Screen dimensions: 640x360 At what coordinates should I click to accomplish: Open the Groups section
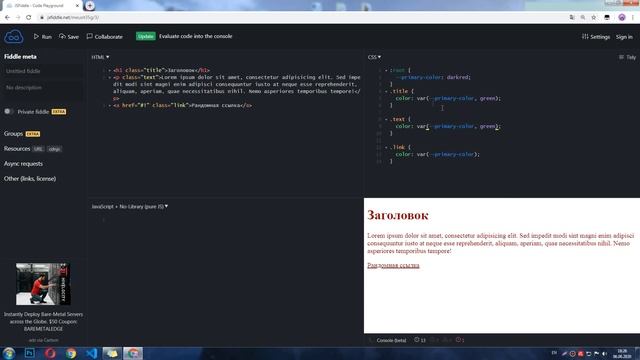pyautogui.click(x=13, y=134)
